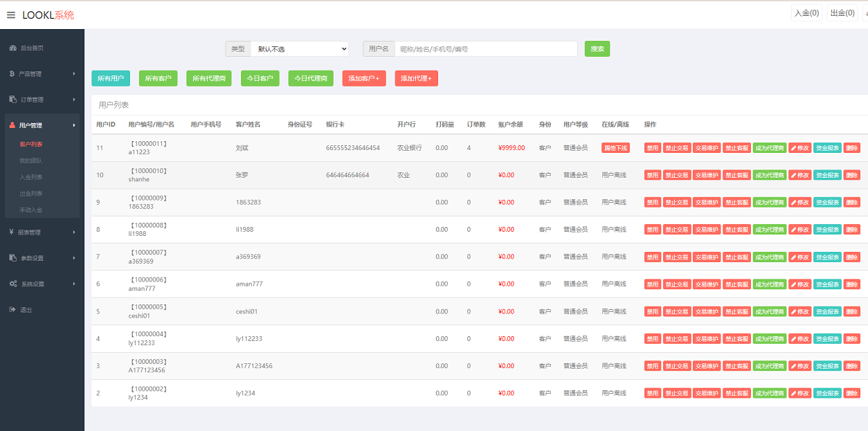This screenshot has height=431, width=868.
Task: Click the green 搜索 search button
Action: [597, 49]
